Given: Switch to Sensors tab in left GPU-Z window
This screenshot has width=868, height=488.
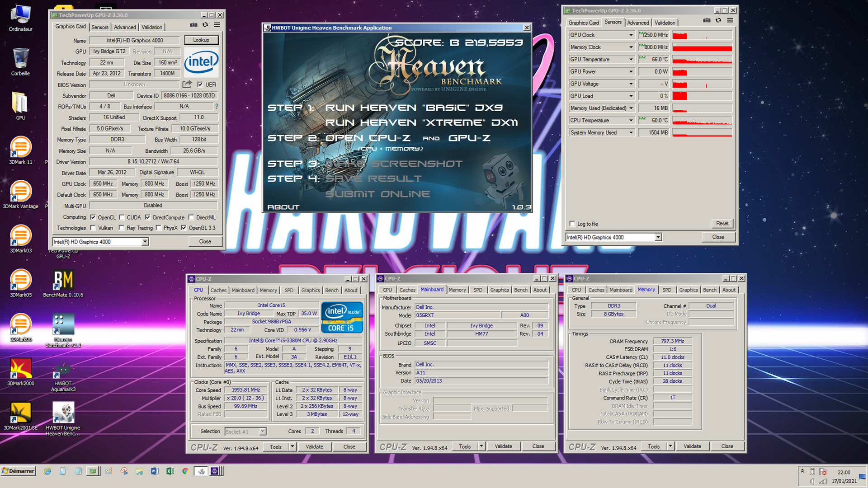Looking at the screenshot, I should (100, 27).
